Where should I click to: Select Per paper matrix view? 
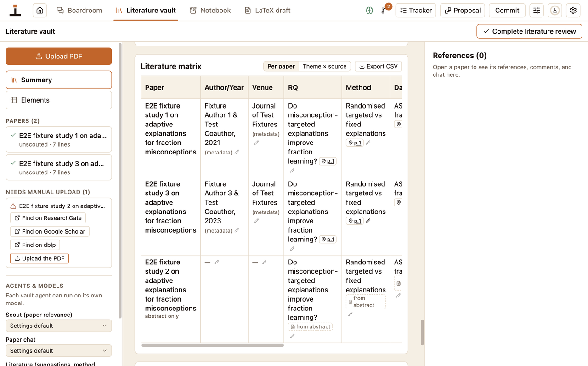click(x=281, y=66)
